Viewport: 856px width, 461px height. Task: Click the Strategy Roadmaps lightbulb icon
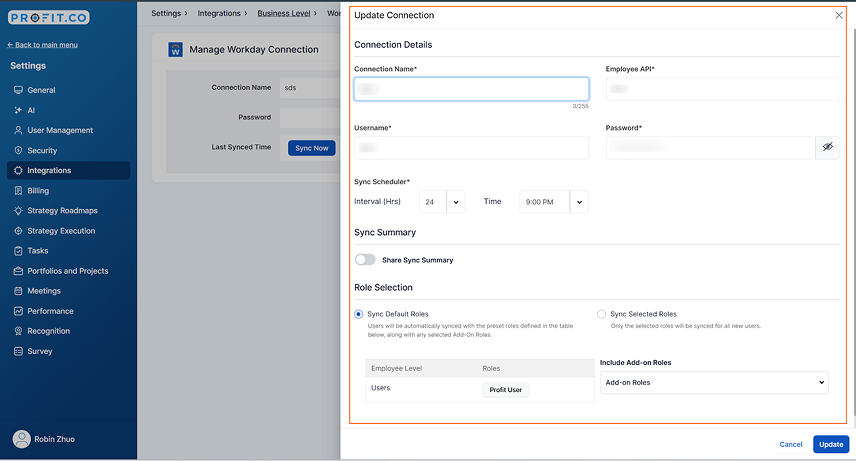tap(18, 210)
